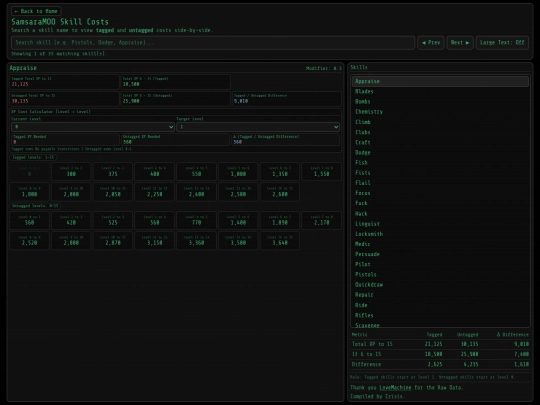Select Flail in the Skills list
Image resolution: width=540 pixels, height=405 pixels.
coord(440,183)
